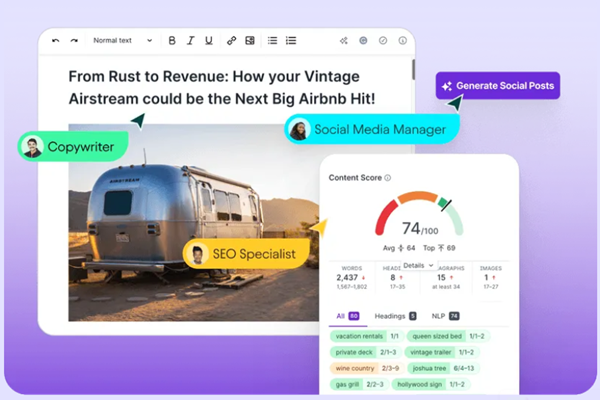Click the hollywood sign keyword tag

point(431,384)
